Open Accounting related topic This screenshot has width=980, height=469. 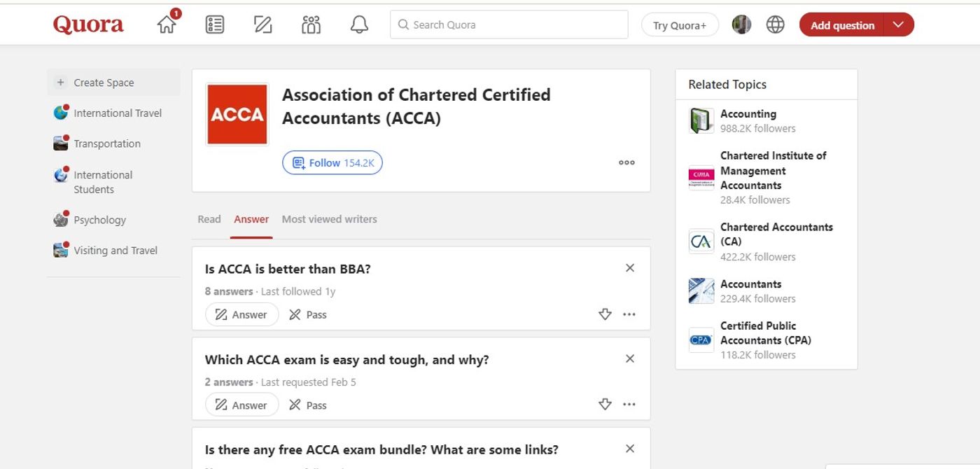click(x=748, y=113)
